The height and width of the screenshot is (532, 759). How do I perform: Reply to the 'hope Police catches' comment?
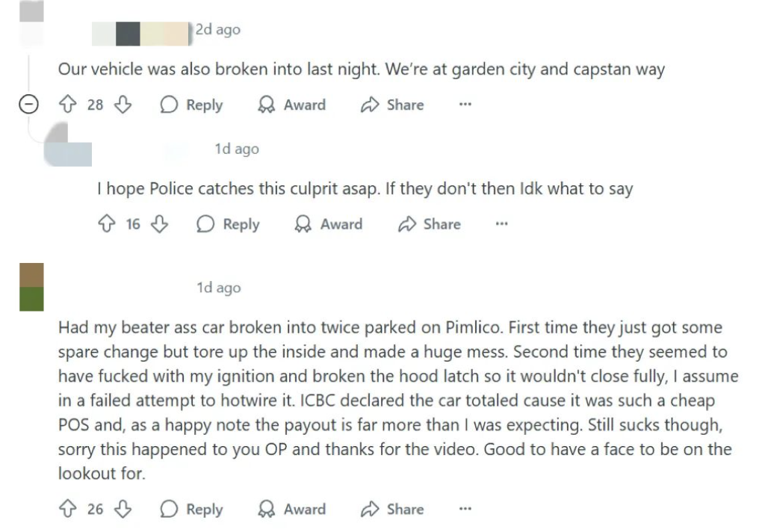(228, 224)
